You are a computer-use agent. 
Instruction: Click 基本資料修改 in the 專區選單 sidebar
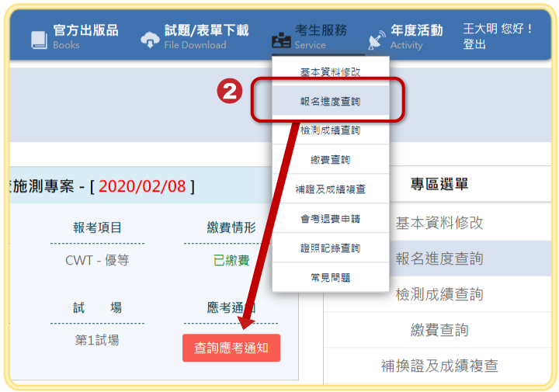click(x=439, y=223)
